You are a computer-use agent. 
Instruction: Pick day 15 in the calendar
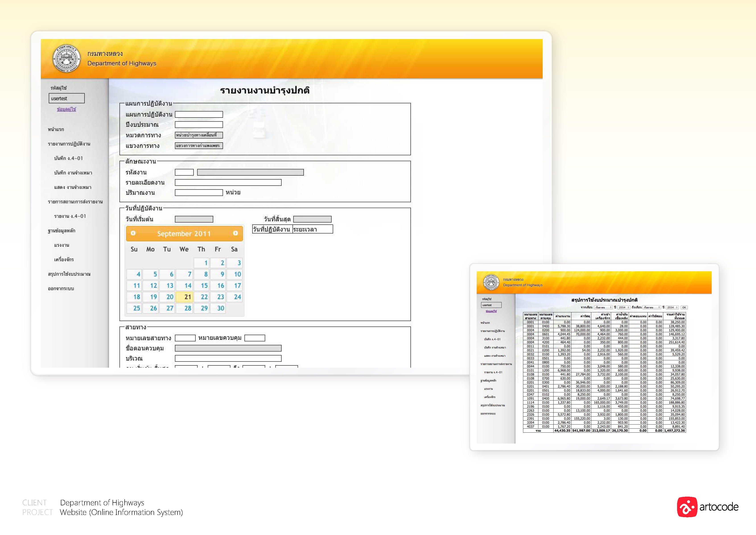point(201,286)
